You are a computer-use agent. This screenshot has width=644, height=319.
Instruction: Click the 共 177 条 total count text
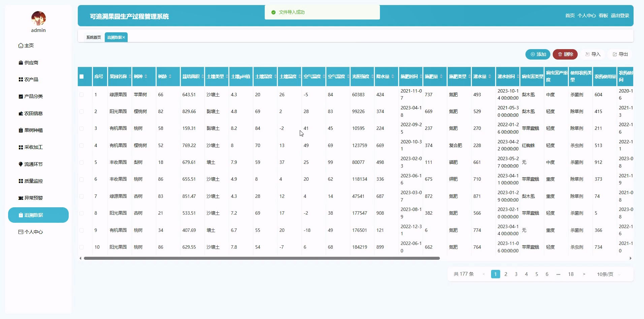463,274
